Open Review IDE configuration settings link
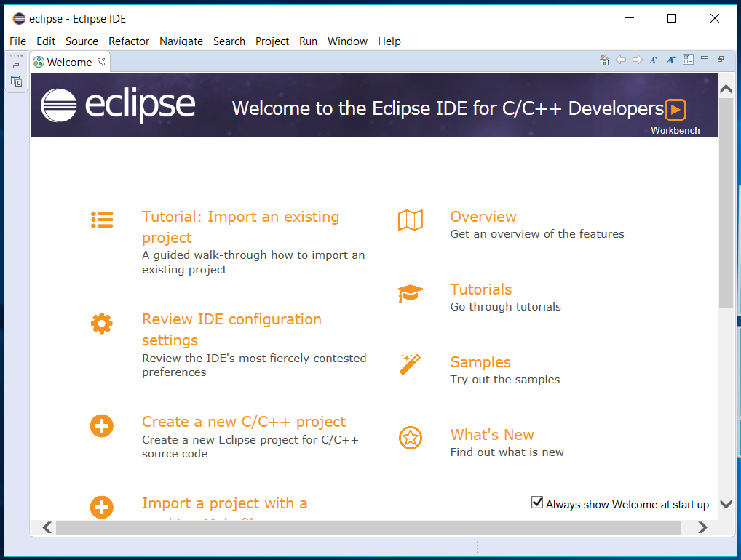 [231, 329]
